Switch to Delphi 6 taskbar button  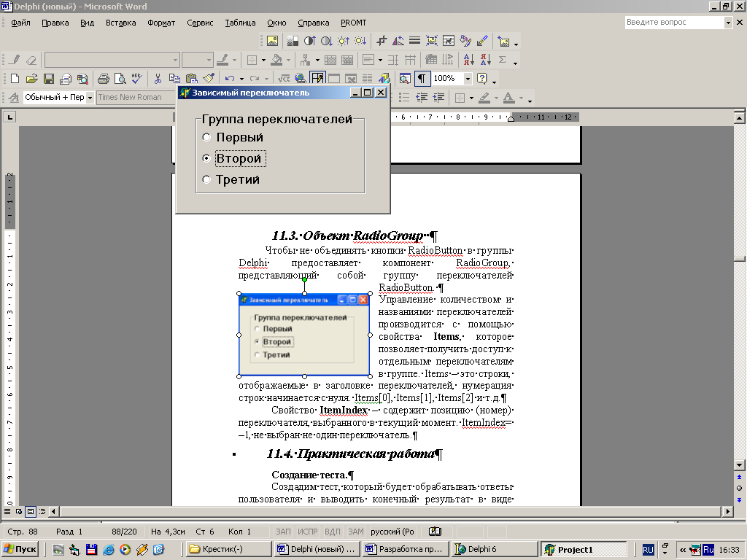coord(495,550)
